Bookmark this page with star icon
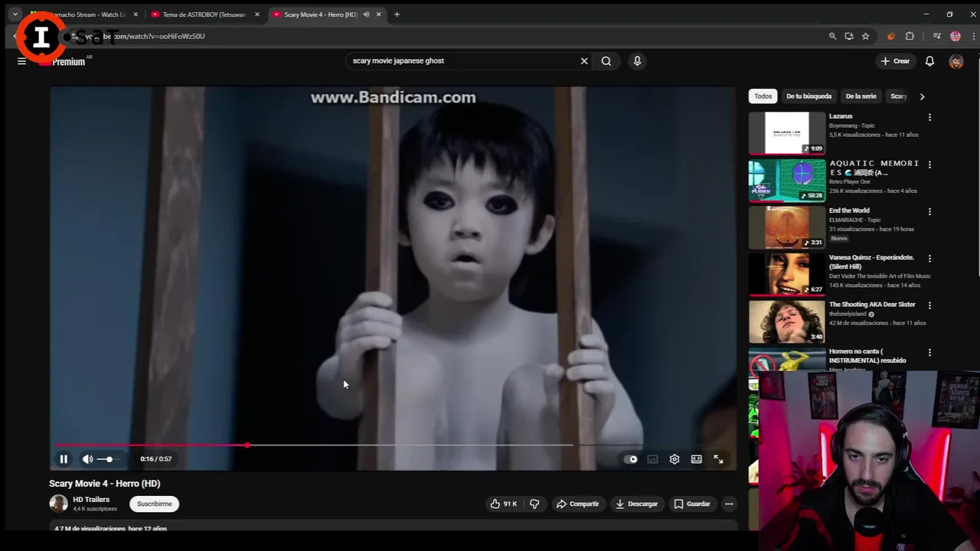This screenshot has width=980, height=551. tap(865, 36)
